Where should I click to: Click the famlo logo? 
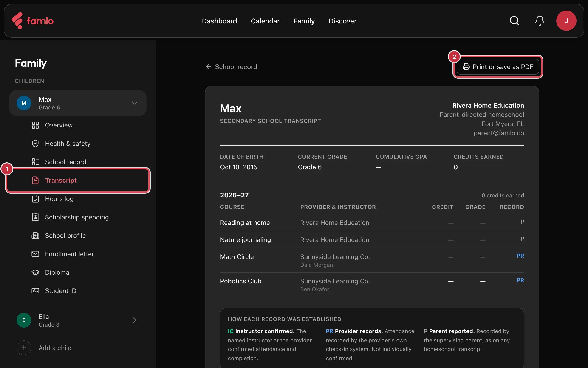tap(33, 21)
